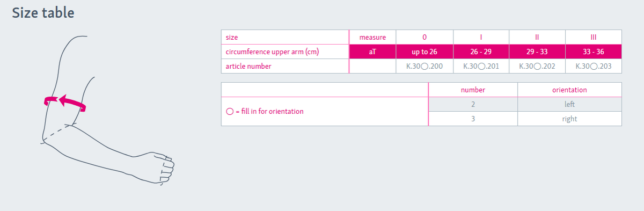This screenshot has height=211, width=644.
Task: Select the 'Size table' heading
Action: pos(43,13)
